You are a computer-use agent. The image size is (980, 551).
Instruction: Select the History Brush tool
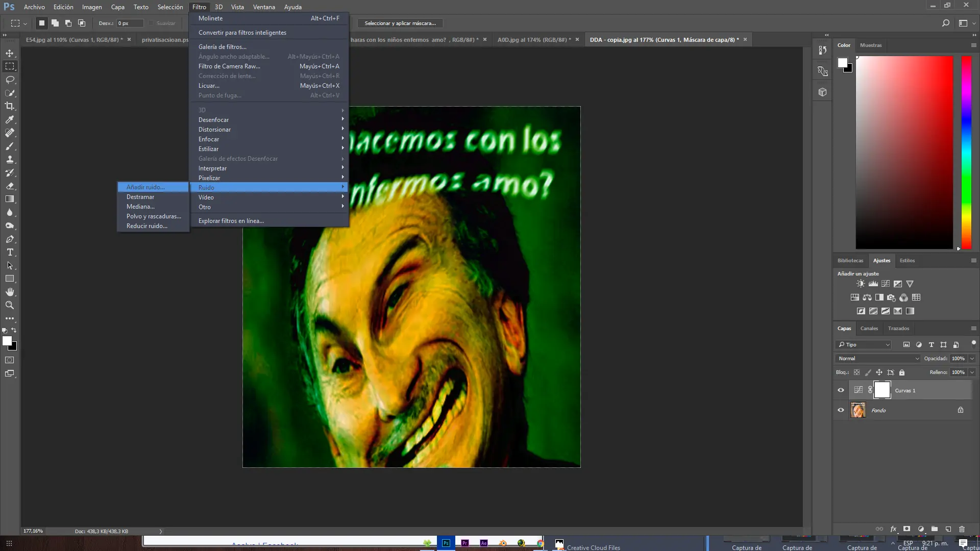click(10, 172)
